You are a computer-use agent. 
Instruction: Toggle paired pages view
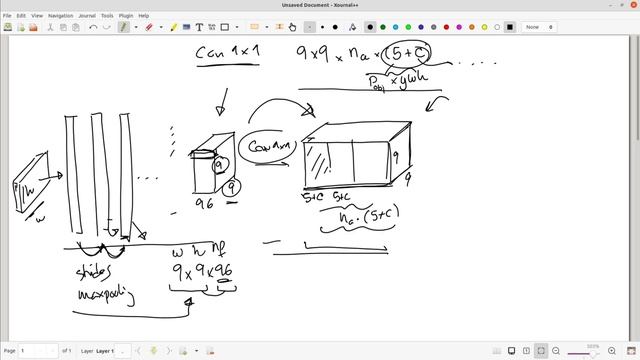(x=496, y=351)
